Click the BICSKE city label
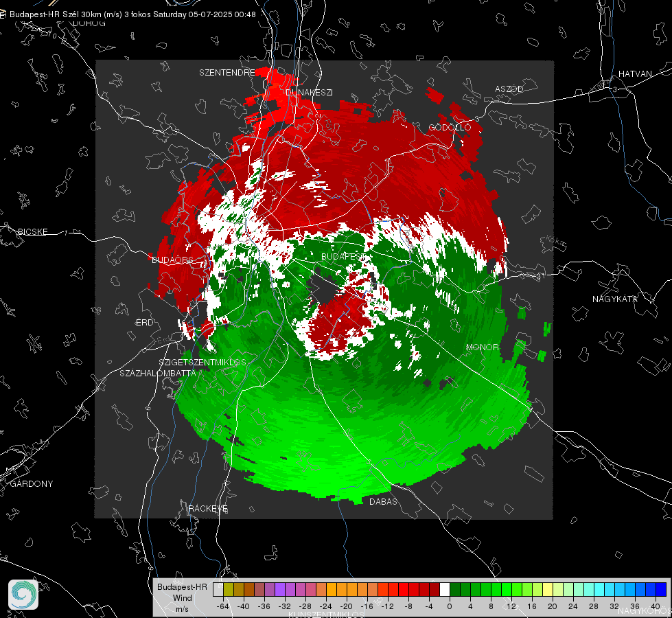Viewport: 672px width, 618px height. (x=32, y=231)
